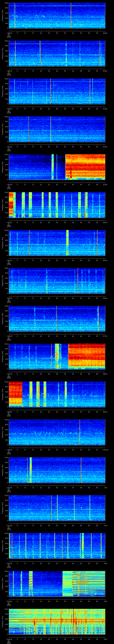Image resolution: width=114 pixels, height=644 pixels.
Task: Click the 1:48:00 start time label
Action: coord(9,33)
